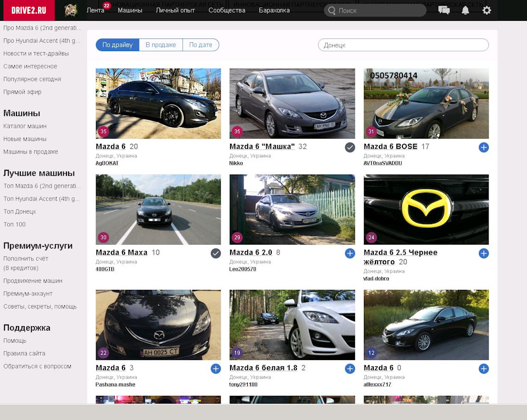Open Mazda 6 2.0 silver car thumbnail

point(292,209)
